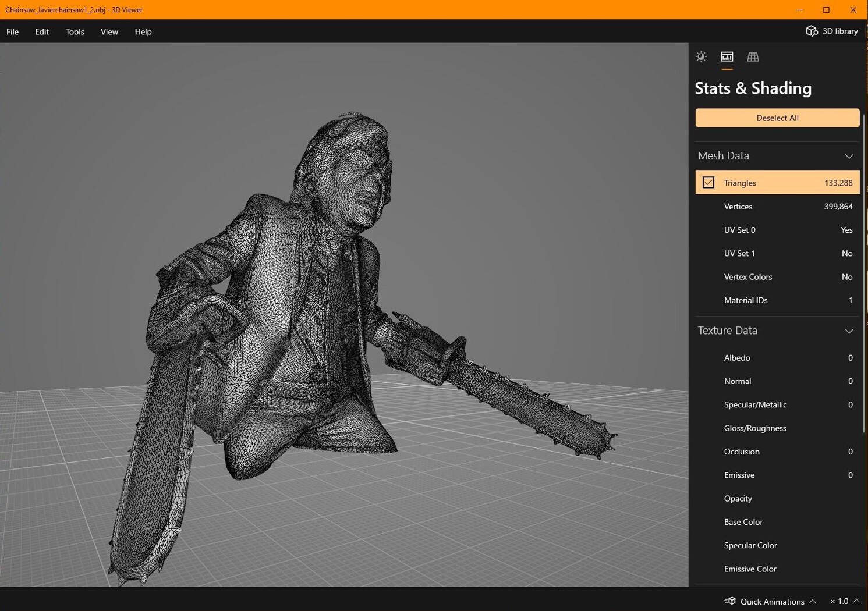
Task: Click the Deselect All button
Action: point(777,118)
